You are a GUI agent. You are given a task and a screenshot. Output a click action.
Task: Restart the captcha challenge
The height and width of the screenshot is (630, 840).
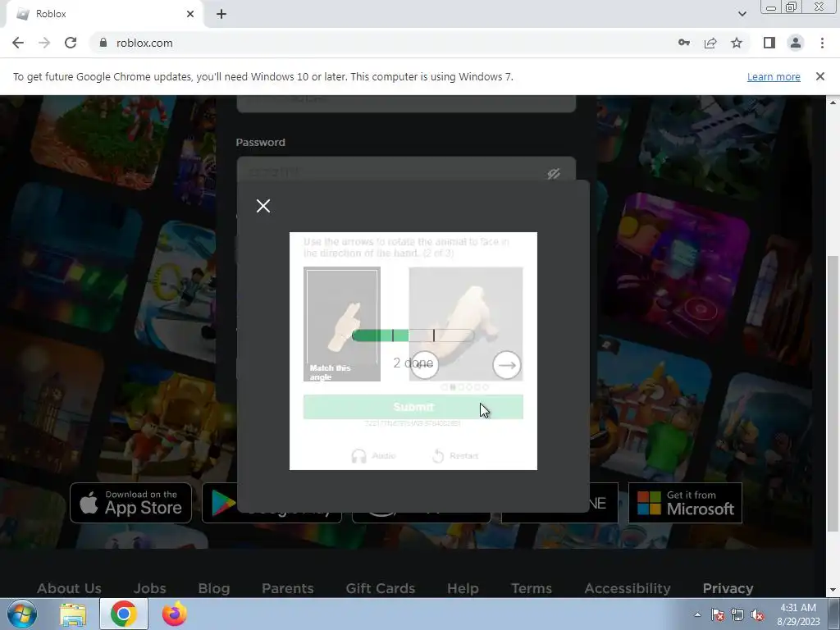point(455,456)
